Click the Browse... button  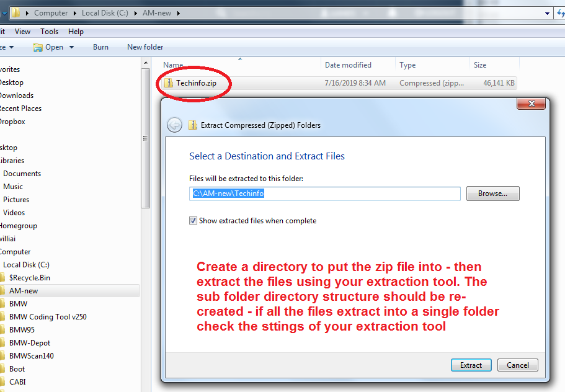(x=492, y=194)
